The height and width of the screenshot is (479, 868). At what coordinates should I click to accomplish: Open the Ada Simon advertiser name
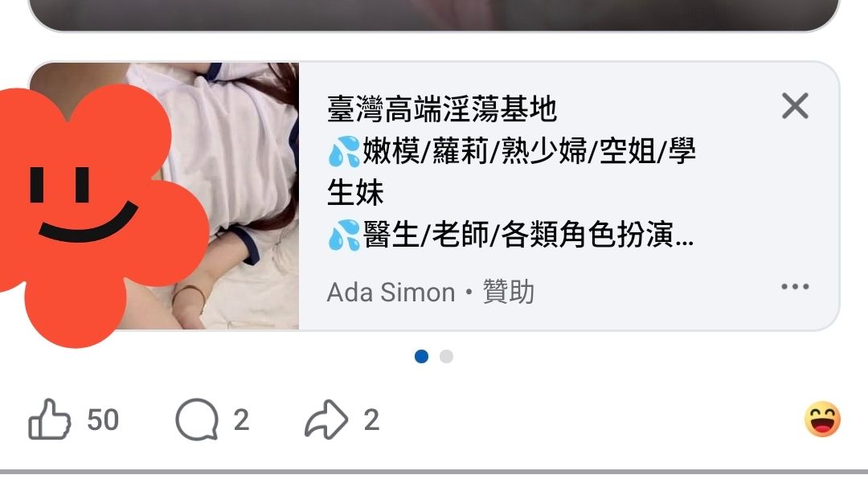(391, 293)
